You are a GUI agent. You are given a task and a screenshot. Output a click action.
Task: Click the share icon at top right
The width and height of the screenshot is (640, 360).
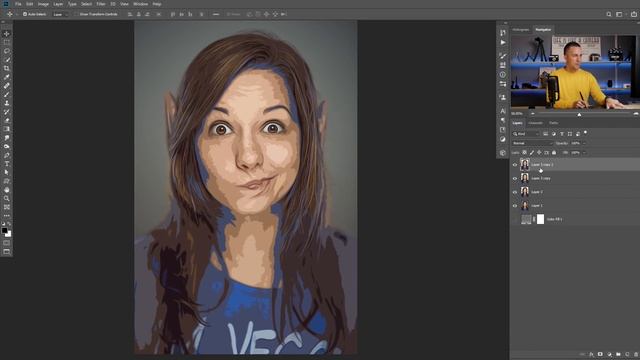click(634, 14)
